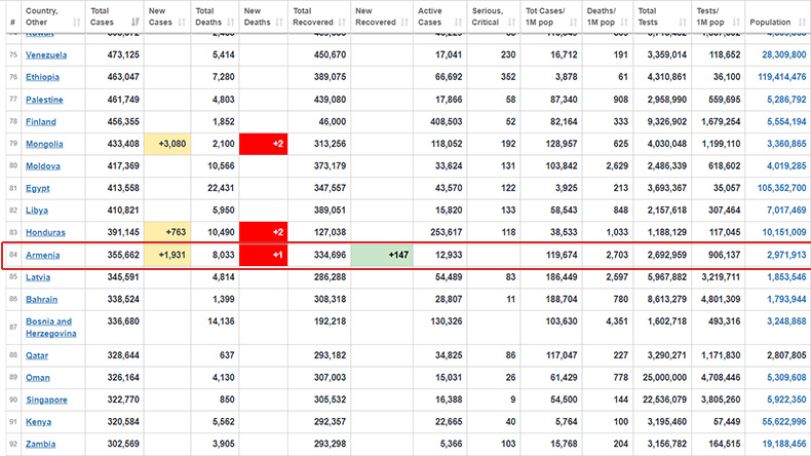
Task: Open the Kenya country link
Action: point(38,422)
